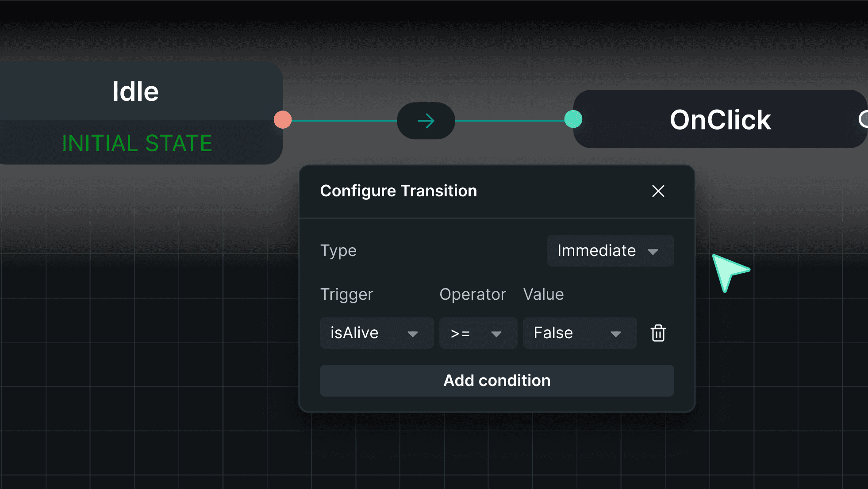Screen dimensions: 868x489
Task: Click the port on OnClick's right edge
Action: 864,119
